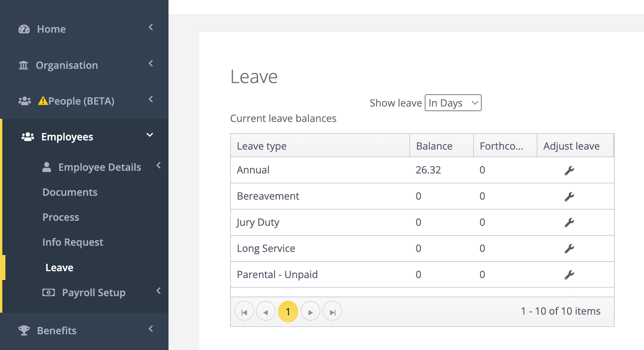Select page 1 in the pager

point(288,311)
